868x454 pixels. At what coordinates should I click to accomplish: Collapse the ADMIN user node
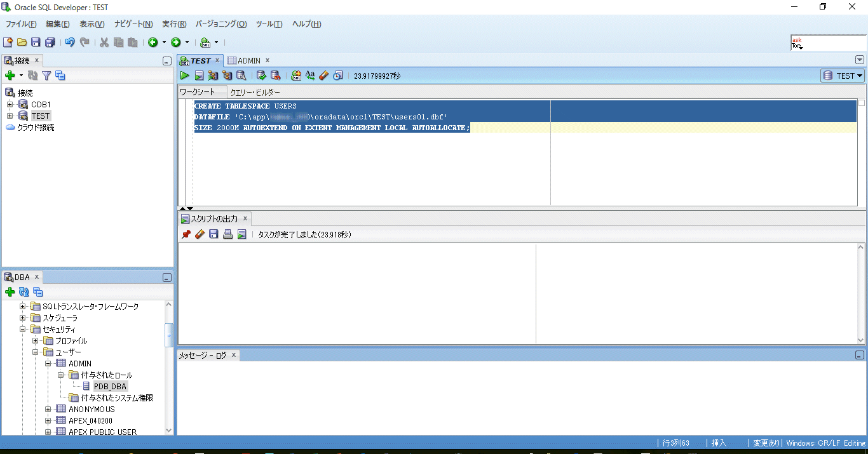click(x=48, y=363)
